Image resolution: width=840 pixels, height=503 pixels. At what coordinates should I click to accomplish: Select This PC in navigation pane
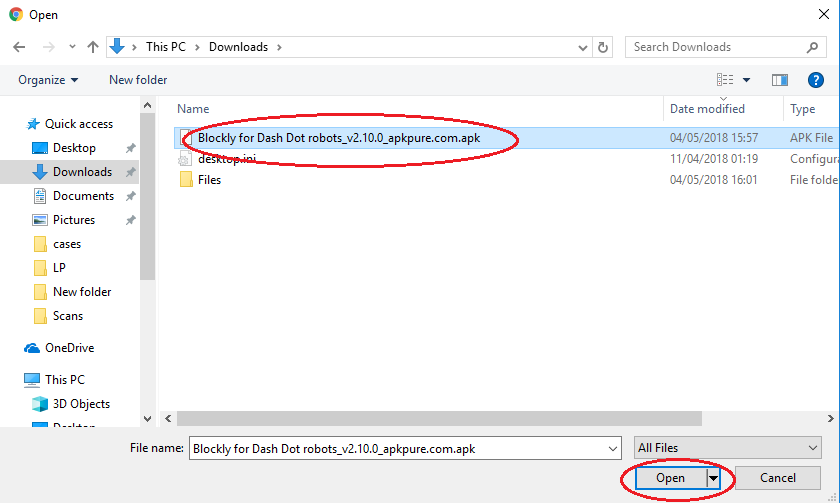click(x=65, y=380)
